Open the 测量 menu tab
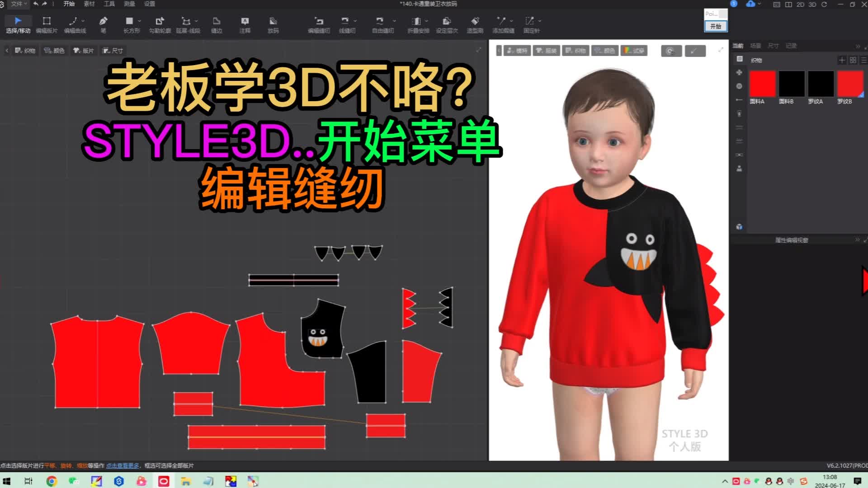The height and width of the screenshot is (488, 868). [129, 4]
